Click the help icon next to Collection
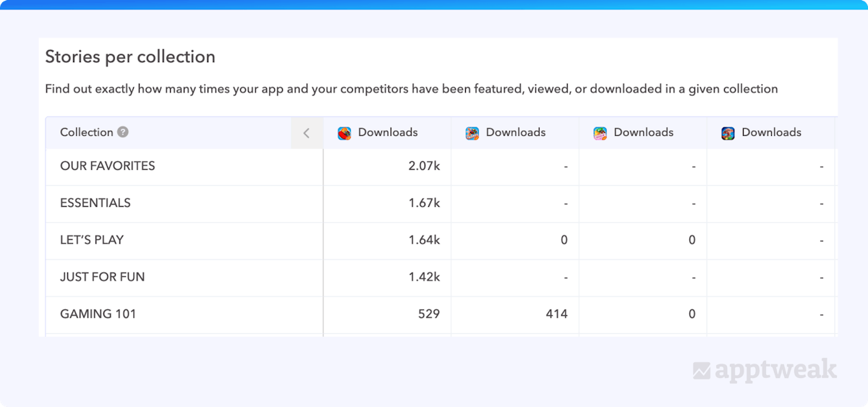Image resolution: width=868 pixels, height=407 pixels. point(123,132)
